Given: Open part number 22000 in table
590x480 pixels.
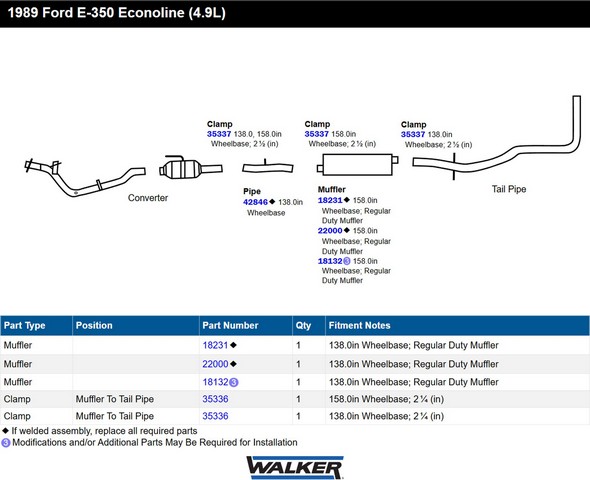Looking at the screenshot, I should click(x=215, y=364).
